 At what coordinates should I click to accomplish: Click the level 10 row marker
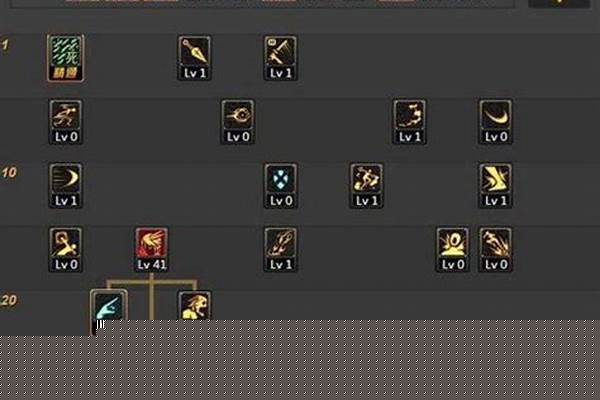point(9,173)
